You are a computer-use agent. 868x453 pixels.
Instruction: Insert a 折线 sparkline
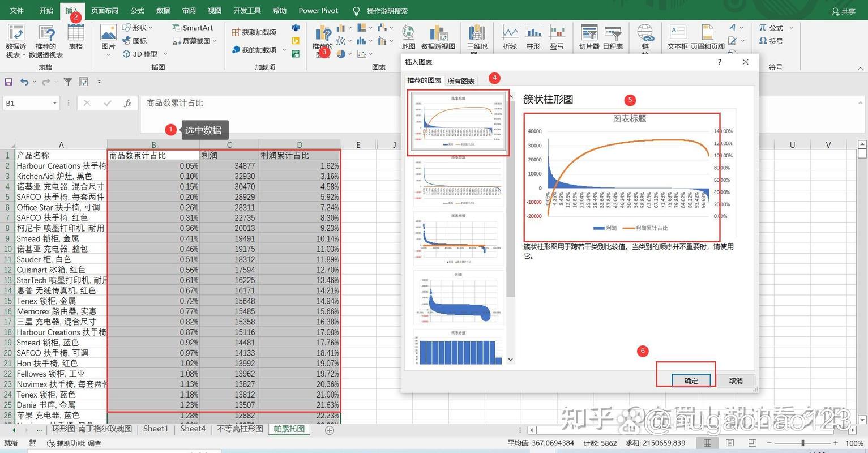tap(510, 37)
